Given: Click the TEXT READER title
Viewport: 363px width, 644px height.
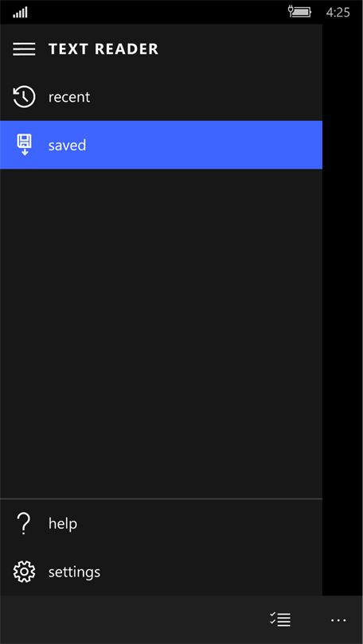Looking at the screenshot, I should [103, 49].
